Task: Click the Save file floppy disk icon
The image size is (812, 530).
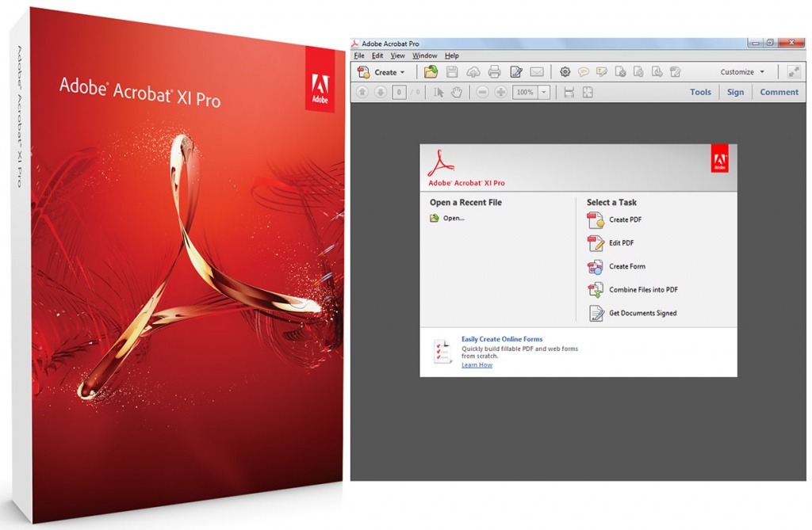Action: pyautogui.click(x=452, y=72)
